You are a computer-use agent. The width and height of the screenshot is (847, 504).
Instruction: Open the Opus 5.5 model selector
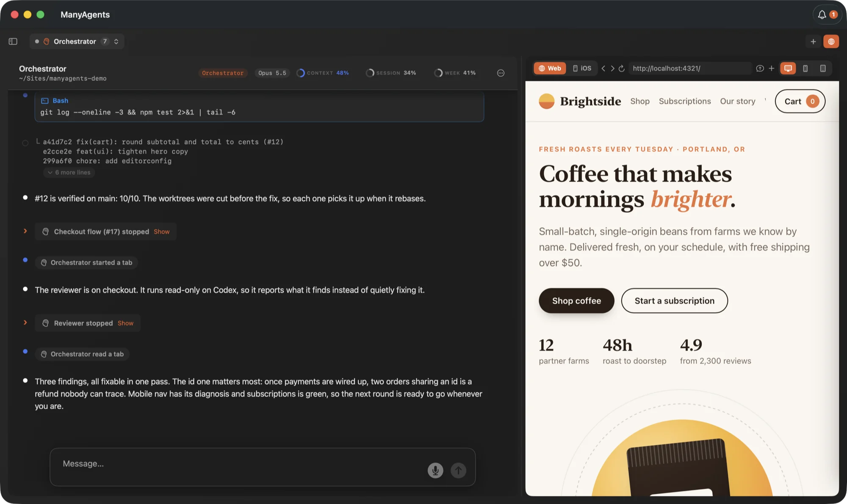click(x=272, y=73)
